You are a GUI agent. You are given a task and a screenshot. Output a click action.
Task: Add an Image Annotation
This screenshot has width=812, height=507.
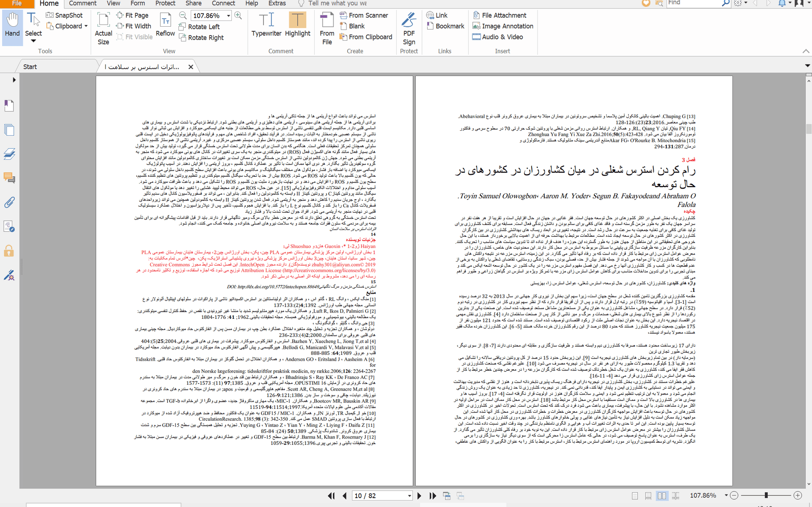(x=503, y=26)
